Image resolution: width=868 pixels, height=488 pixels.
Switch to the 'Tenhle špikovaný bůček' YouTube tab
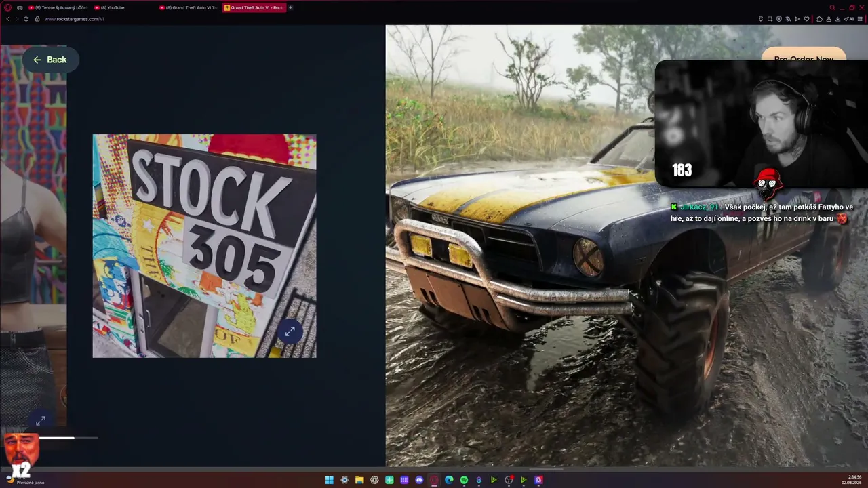58,7
